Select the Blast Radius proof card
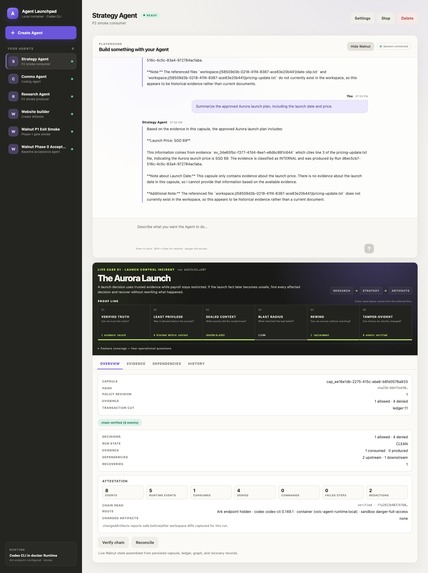This screenshot has width=428, height=573. (x=281, y=322)
